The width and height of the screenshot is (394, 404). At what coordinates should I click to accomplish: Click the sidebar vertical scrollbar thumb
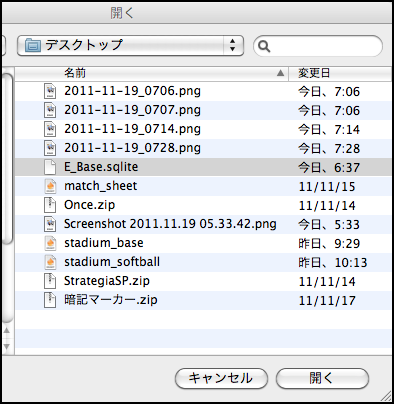[7, 159]
